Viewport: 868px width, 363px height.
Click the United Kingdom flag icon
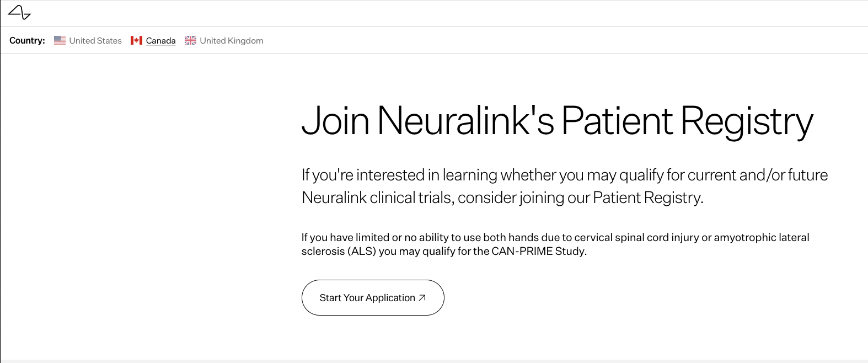[x=190, y=40]
